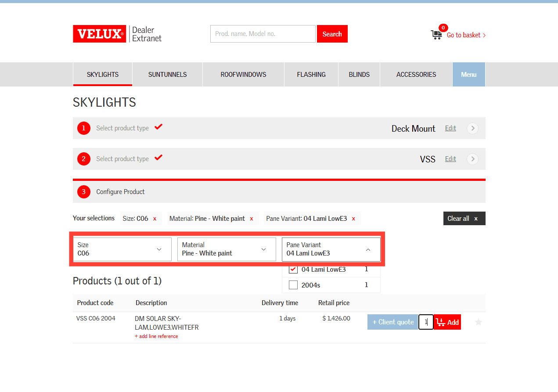The height and width of the screenshot is (392, 558).
Task: Check the 2004s pane variant checkbox
Action: (293, 285)
